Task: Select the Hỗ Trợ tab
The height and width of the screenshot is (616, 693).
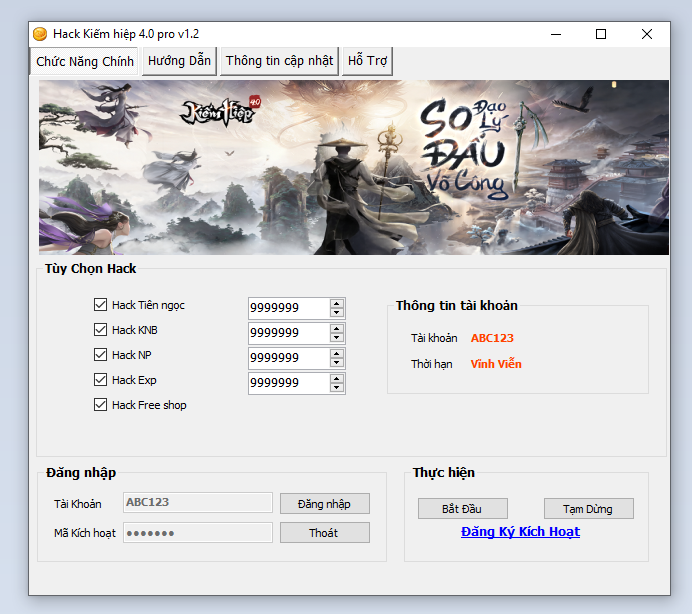Action: point(367,61)
